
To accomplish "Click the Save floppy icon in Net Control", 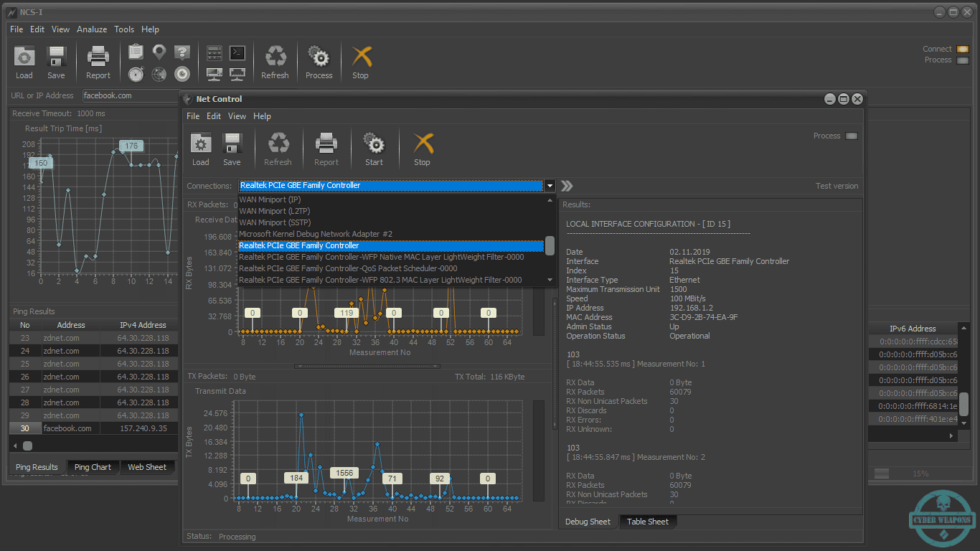I will click(x=232, y=143).
